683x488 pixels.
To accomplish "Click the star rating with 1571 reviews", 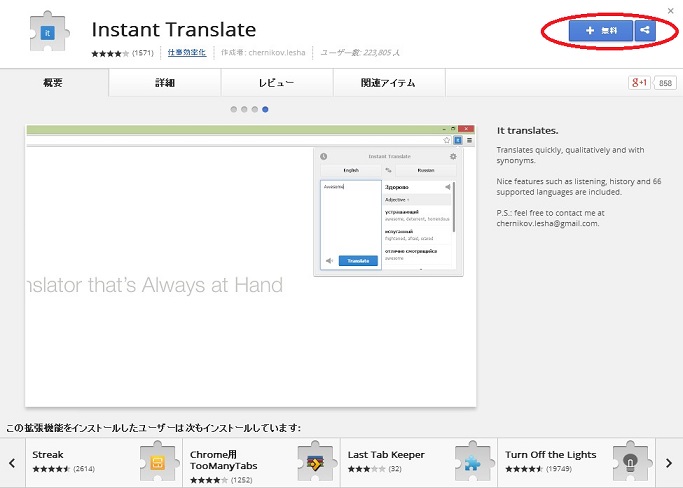I will tap(122, 53).
